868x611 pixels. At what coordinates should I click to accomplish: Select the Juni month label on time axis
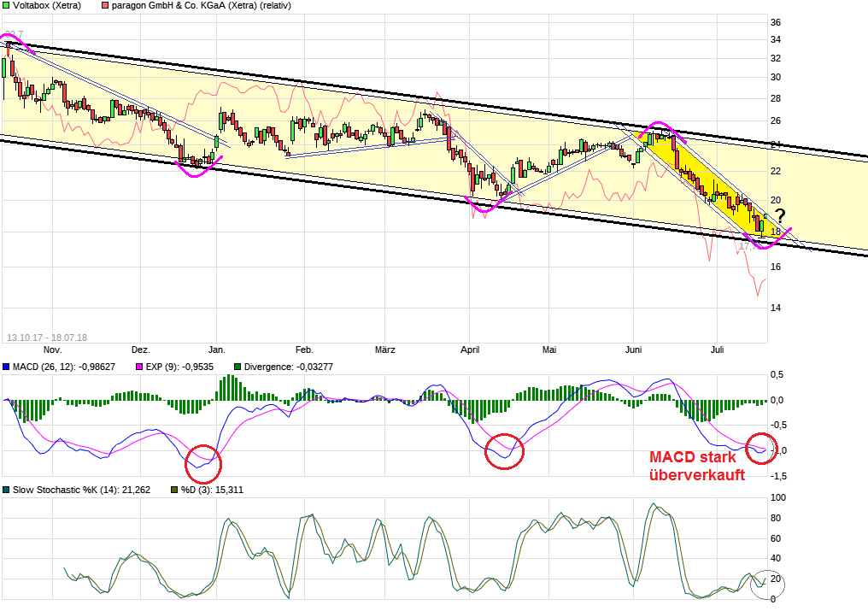(634, 350)
